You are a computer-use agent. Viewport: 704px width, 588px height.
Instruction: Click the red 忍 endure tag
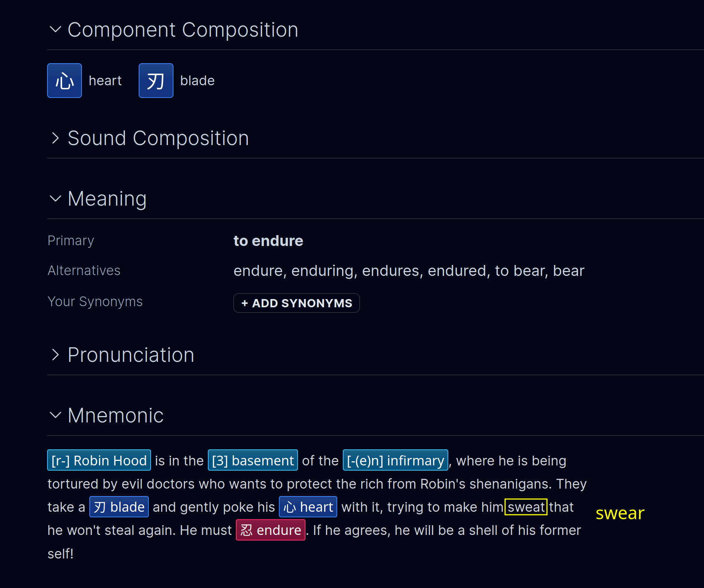[271, 530]
